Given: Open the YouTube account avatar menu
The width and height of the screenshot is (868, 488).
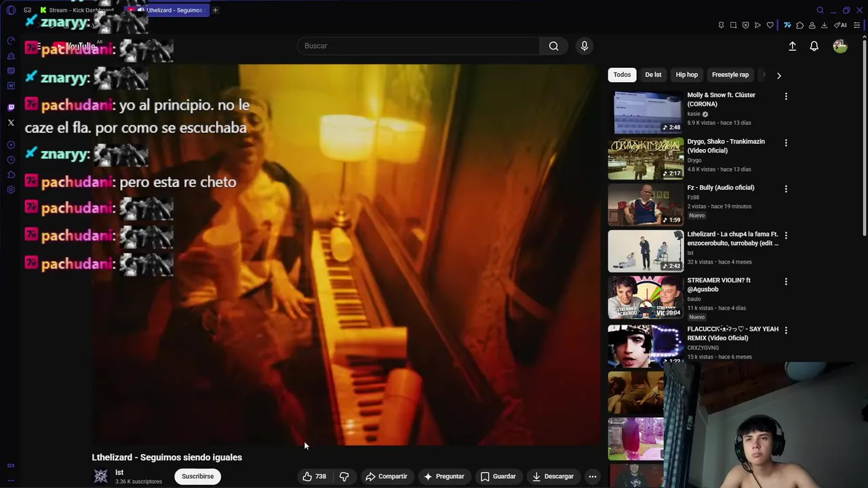Looking at the screenshot, I should [840, 46].
